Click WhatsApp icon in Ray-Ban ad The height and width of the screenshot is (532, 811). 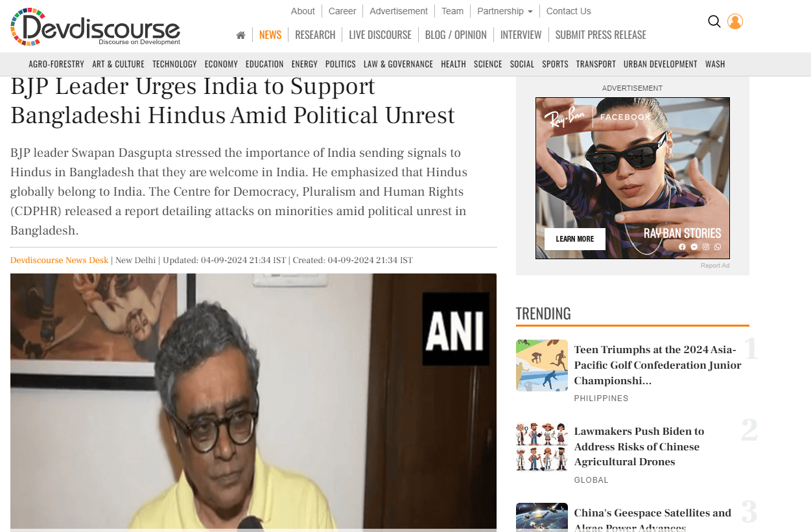coord(718,247)
